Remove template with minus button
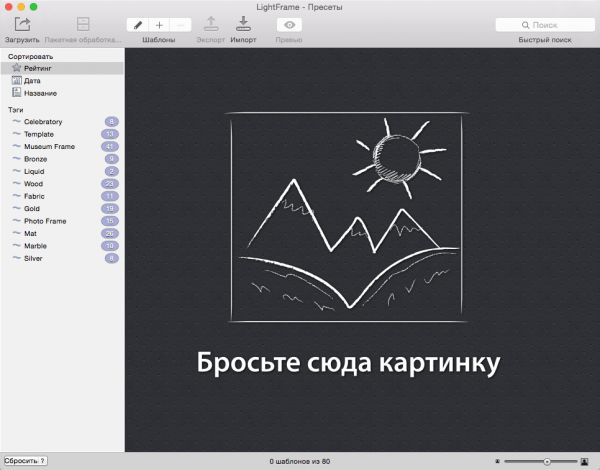Viewport: 600px width, 470px height. click(180, 25)
